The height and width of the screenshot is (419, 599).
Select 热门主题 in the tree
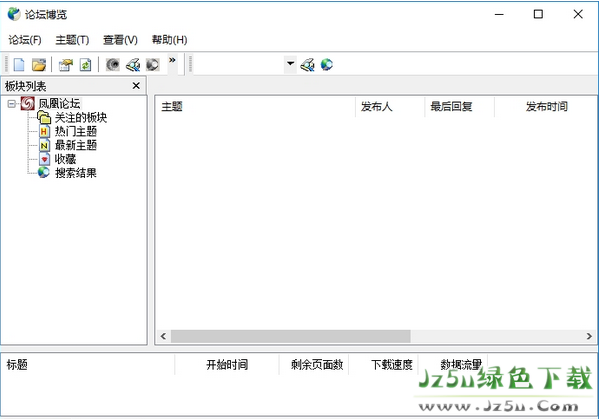tap(76, 131)
